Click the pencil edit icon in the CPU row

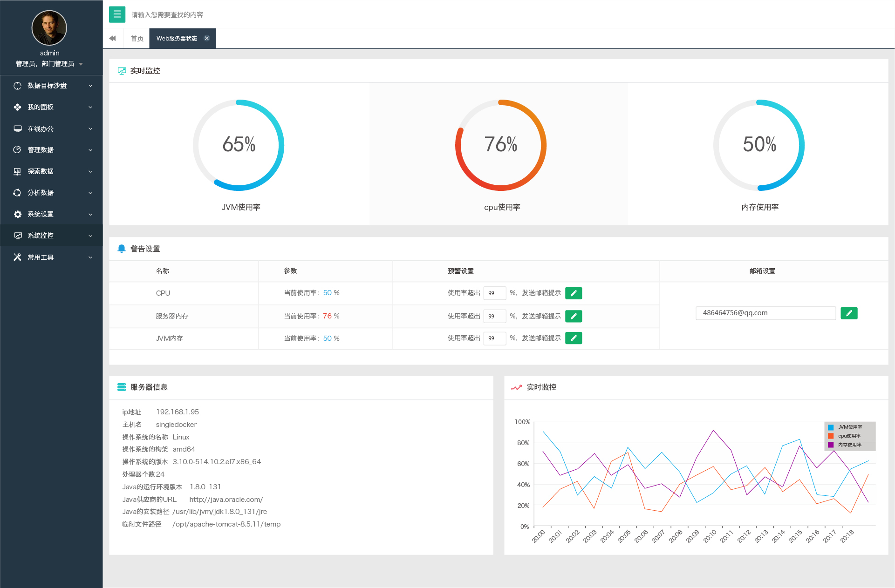point(574,293)
